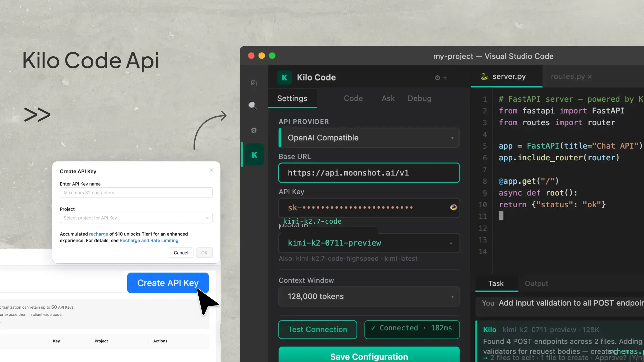The width and height of the screenshot is (644, 362).
Task: Click the masked sk- API Key field
Action: (x=369, y=208)
